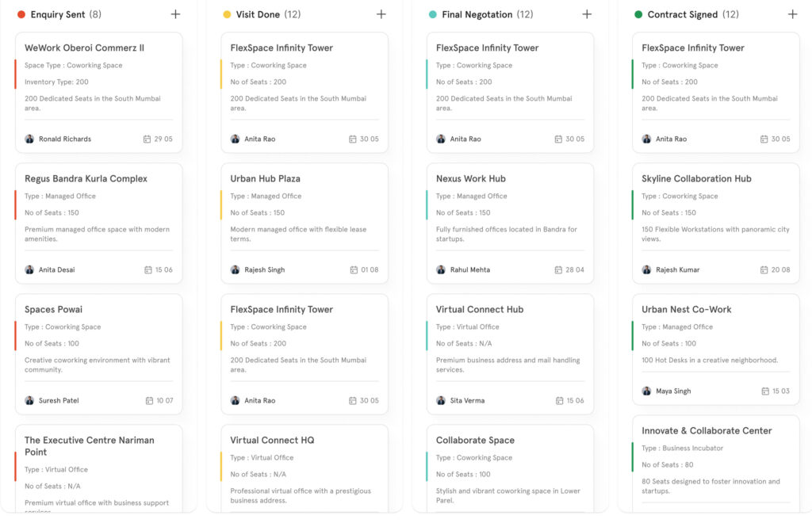Click calendar icon on WeWork Oberoi Commerz II card
This screenshot has width=812, height=527.
[147, 139]
